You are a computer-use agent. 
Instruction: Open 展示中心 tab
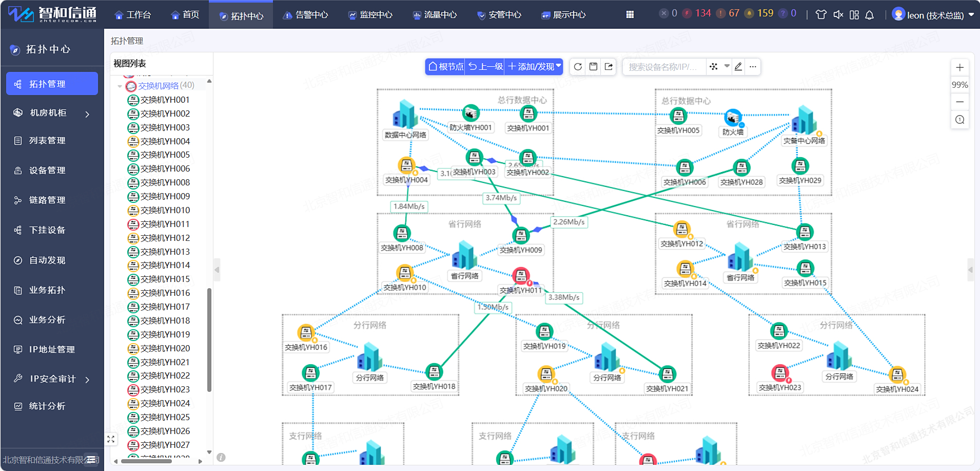(x=564, y=15)
